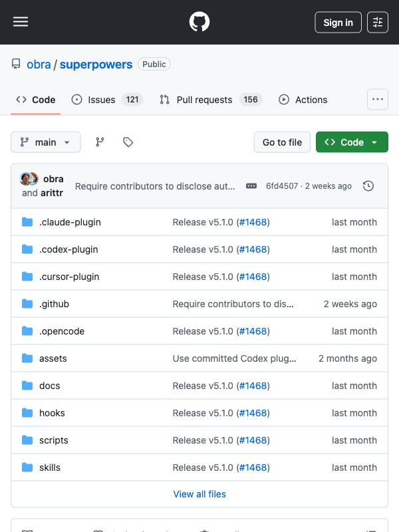The width and height of the screenshot is (399, 532).
Task: Open the .codex-plugin folder
Action: click(x=68, y=249)
